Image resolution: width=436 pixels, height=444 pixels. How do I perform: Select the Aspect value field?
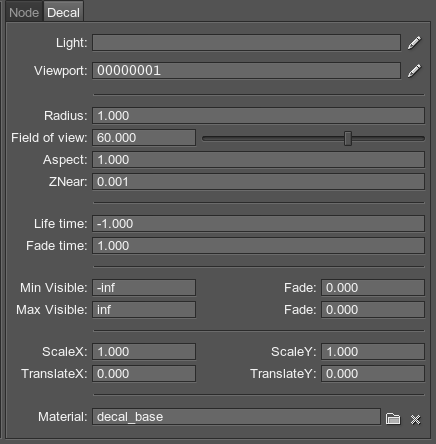tap(258, 160)
